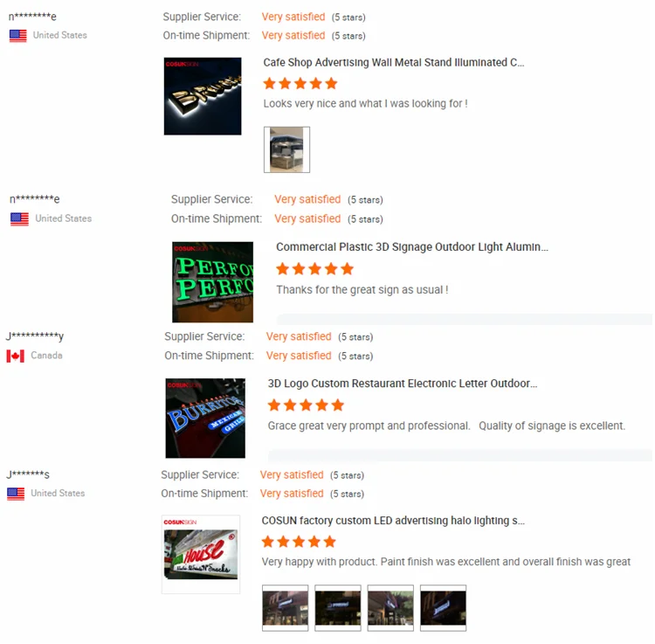Viewport: 655px width, 644px height.
Task: Open Commercial Plastic 3D Signage product link
Action: click(412, 247)
